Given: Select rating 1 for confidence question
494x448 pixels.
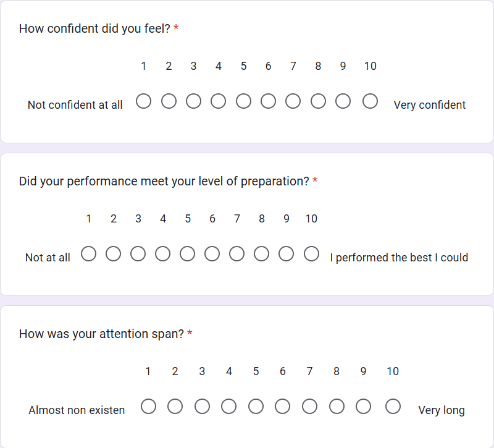Looking at the screenshot, I should pyautogui.click(x=144, y=101).
